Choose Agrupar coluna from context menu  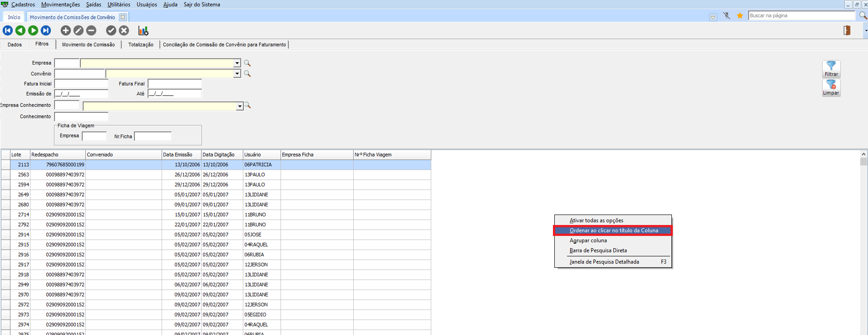click(613, 240)
